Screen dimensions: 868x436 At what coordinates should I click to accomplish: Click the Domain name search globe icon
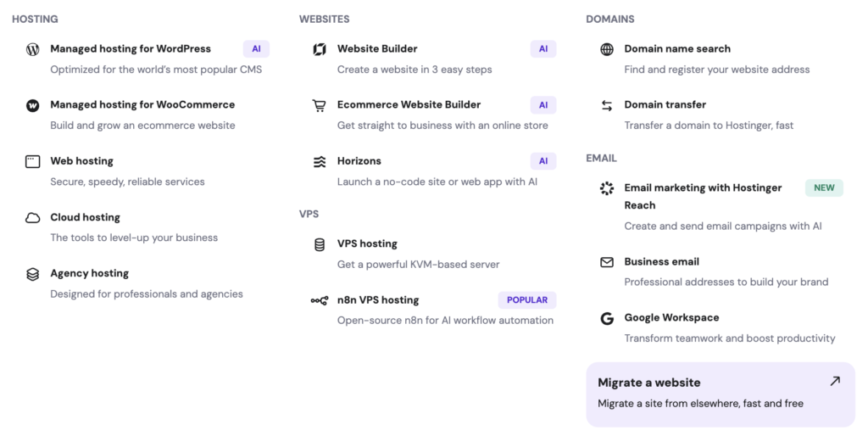[607, 49]
